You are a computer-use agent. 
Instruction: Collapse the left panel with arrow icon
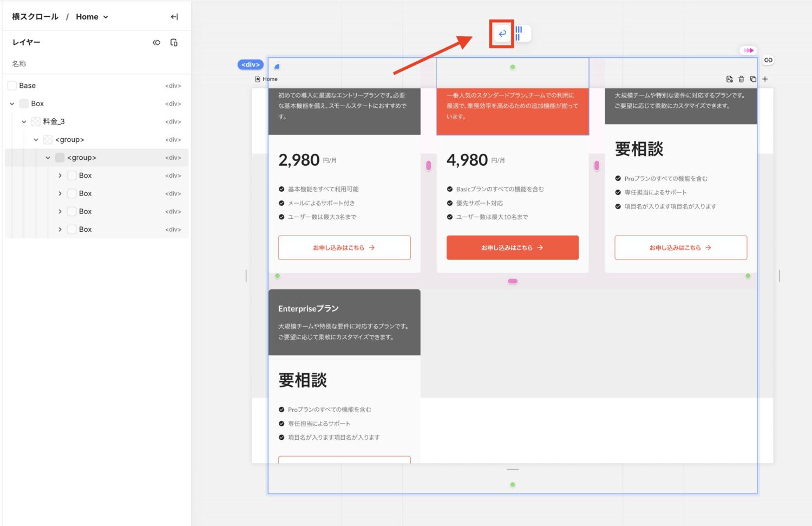point(174,17)
